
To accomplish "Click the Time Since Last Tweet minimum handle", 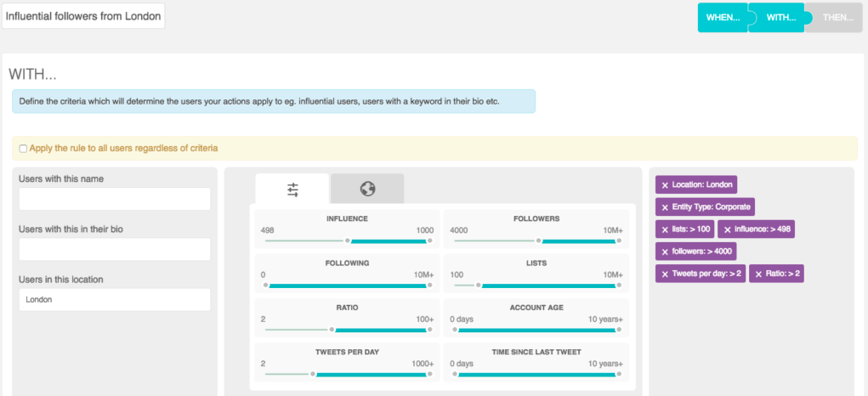I will (x=455, y=375).
